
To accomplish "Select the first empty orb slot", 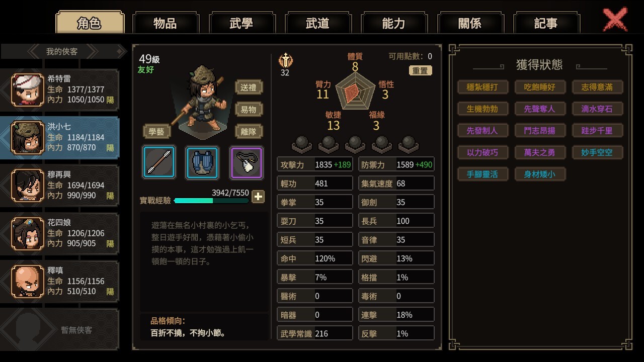I will pyautogui.click(x=302, y=144).
